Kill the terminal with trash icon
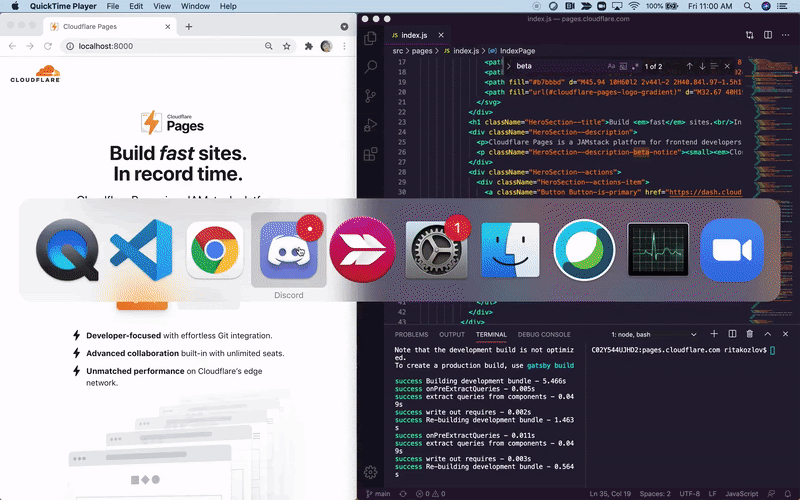 point(749,334)
